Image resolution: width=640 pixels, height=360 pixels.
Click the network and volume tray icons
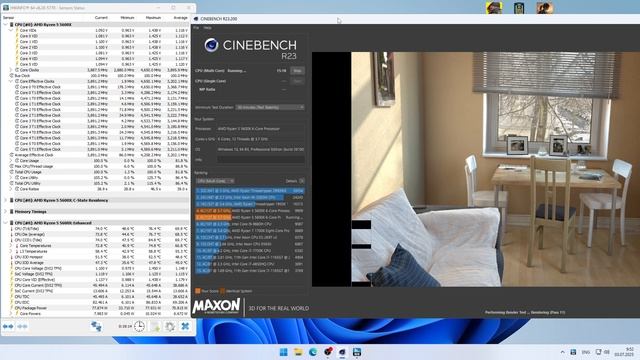point(603,352)
